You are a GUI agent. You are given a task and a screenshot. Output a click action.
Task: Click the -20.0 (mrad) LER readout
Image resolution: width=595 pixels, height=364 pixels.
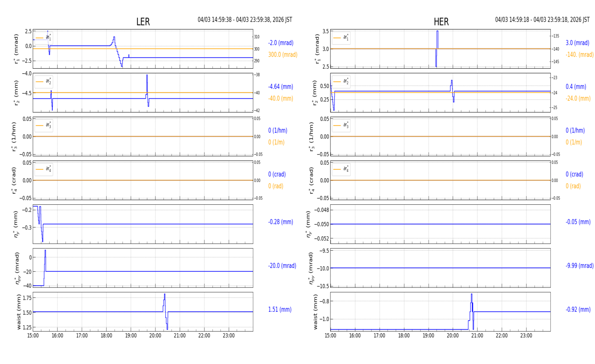tap(282, 266)
